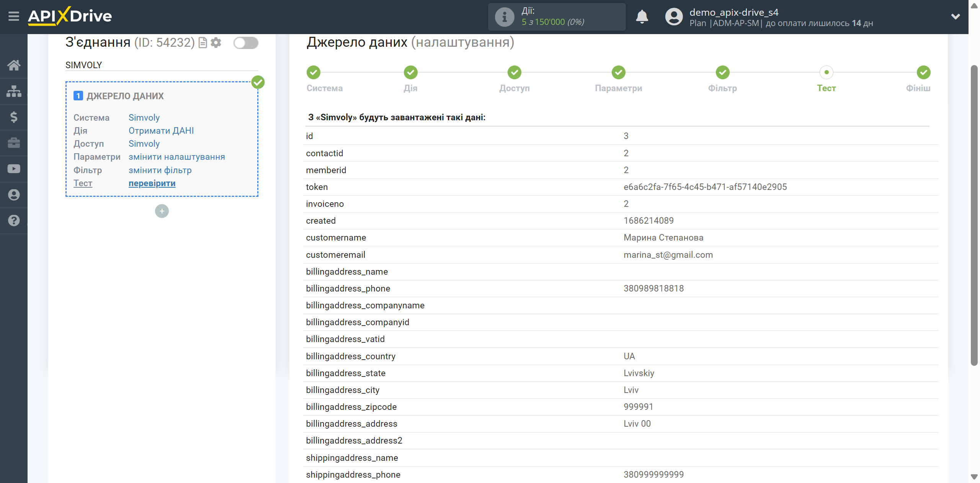
Task: Click the billingaddress_vatid field label
Action: pos(345,339)
